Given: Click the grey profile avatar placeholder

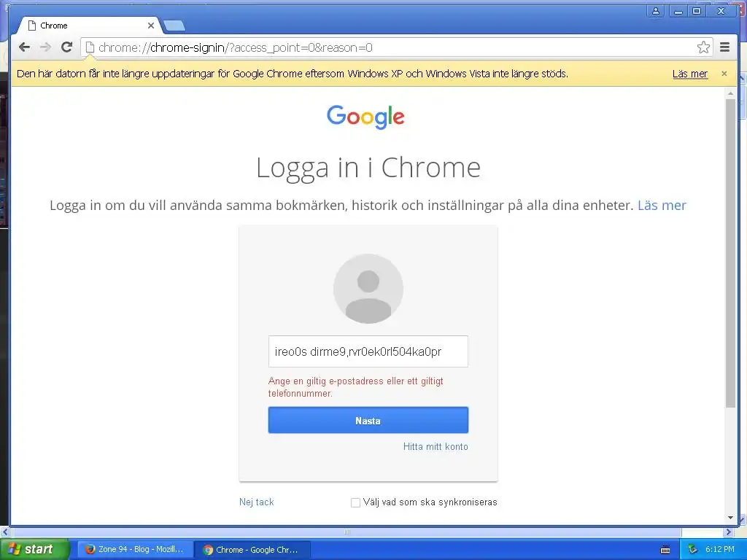Looking at the screenshot, I should [x=368, y=289].
